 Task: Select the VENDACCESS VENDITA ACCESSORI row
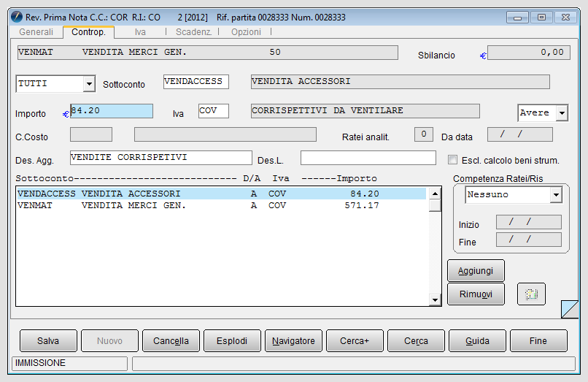point(222,194)
